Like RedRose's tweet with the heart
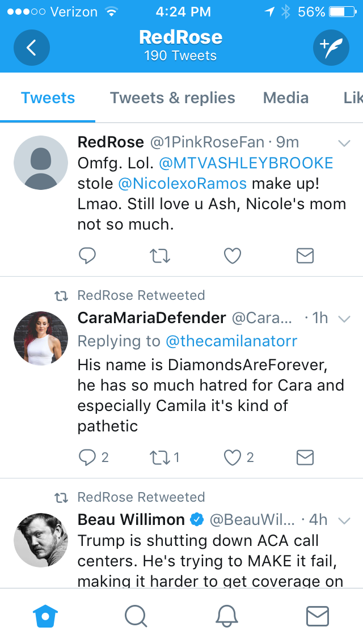The height and width of the screenshot is (644, 363). 233,256
